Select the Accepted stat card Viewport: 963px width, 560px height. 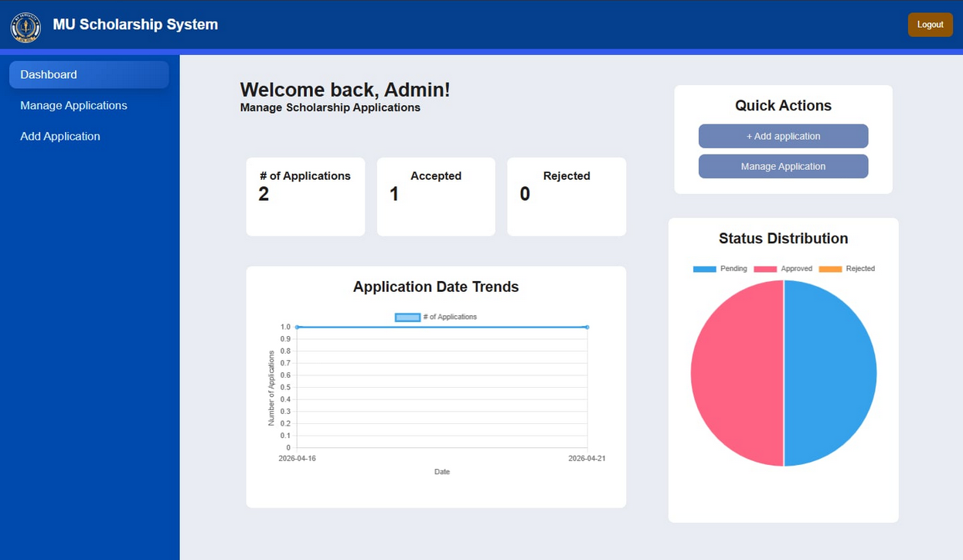(x=436, y=197)
